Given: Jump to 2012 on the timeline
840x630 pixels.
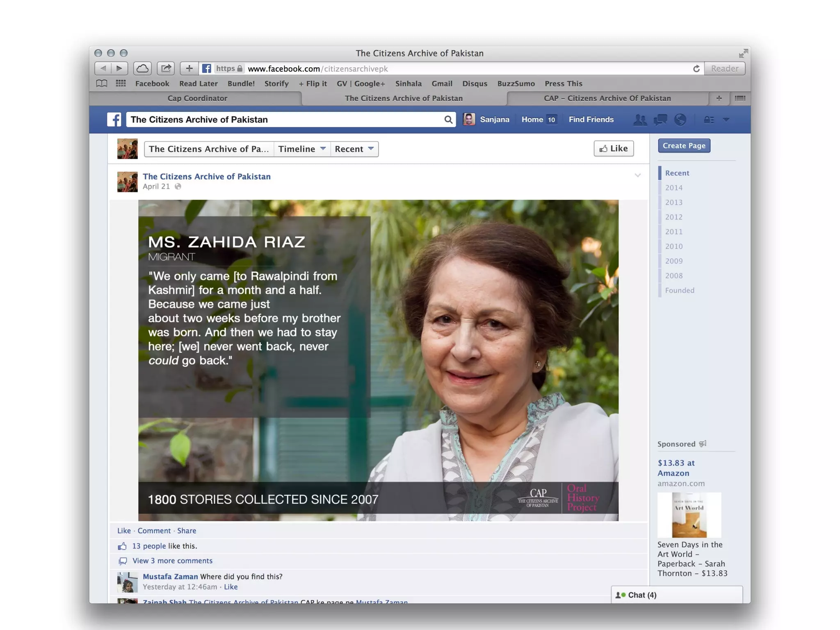Looking at the screenshot, I should [673, 217].
